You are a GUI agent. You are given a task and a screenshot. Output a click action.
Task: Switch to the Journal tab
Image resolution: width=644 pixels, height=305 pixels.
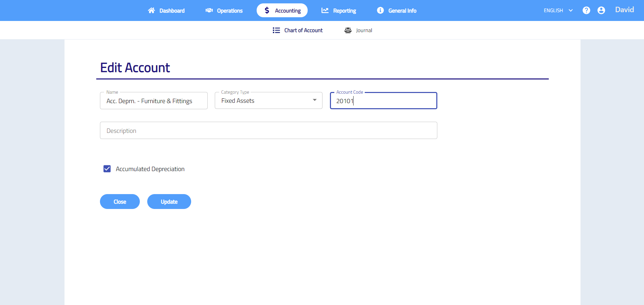coord(364,30)
